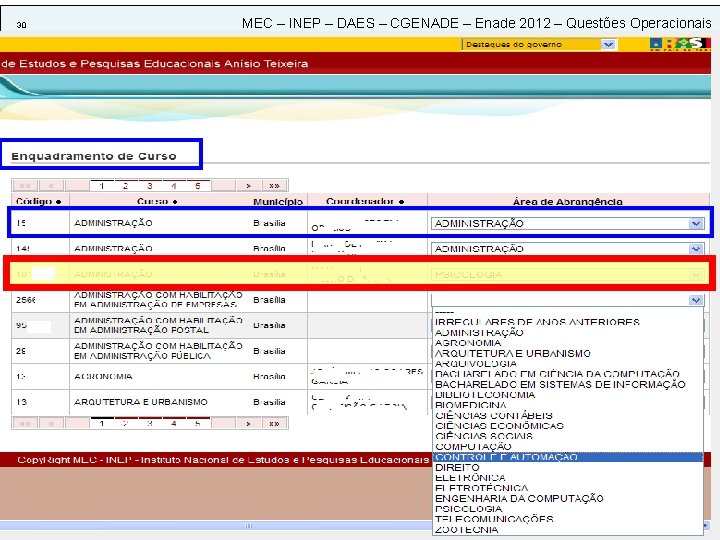720x540 pixels.
Task: Go to page 2 in bottom pagination
Action: [125, 423]
